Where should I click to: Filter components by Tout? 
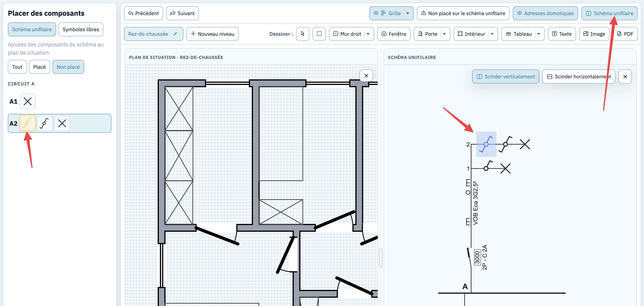click(17, 67)
